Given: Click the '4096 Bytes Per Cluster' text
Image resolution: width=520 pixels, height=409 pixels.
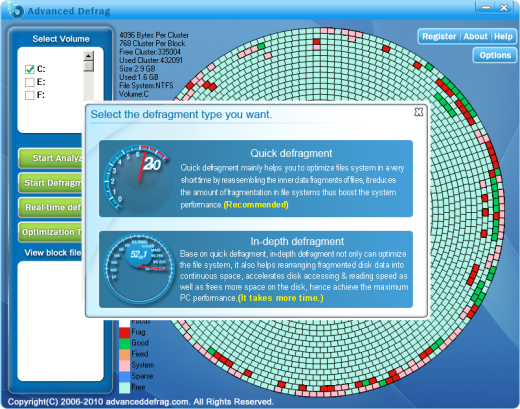Looking at the screenshot, I should (x=154, y=35).
